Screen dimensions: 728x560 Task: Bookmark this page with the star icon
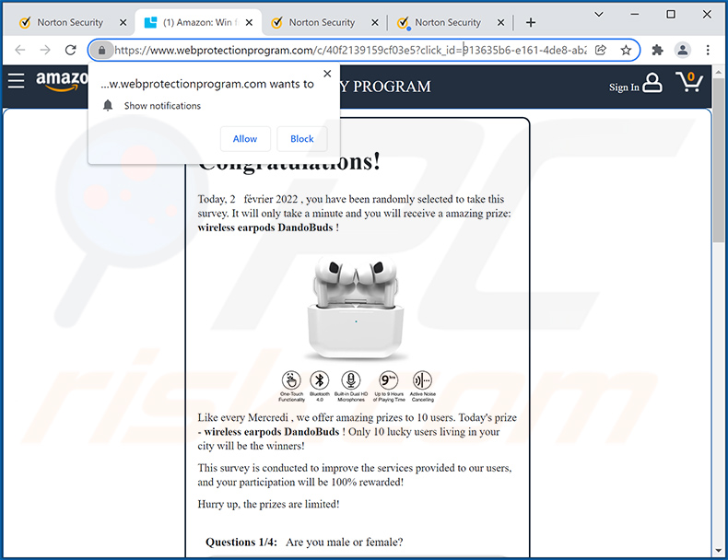click(626, 50)
